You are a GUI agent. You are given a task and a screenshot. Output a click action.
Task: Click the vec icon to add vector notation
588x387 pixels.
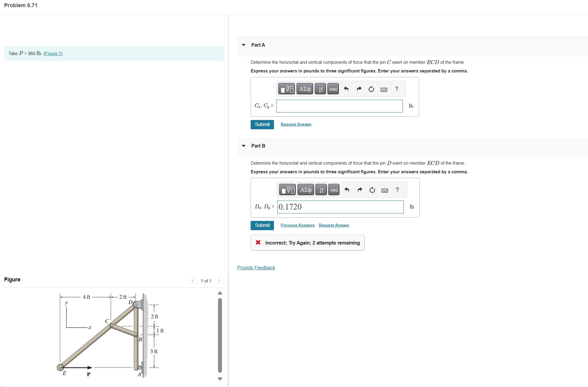[x=332, y=89]
